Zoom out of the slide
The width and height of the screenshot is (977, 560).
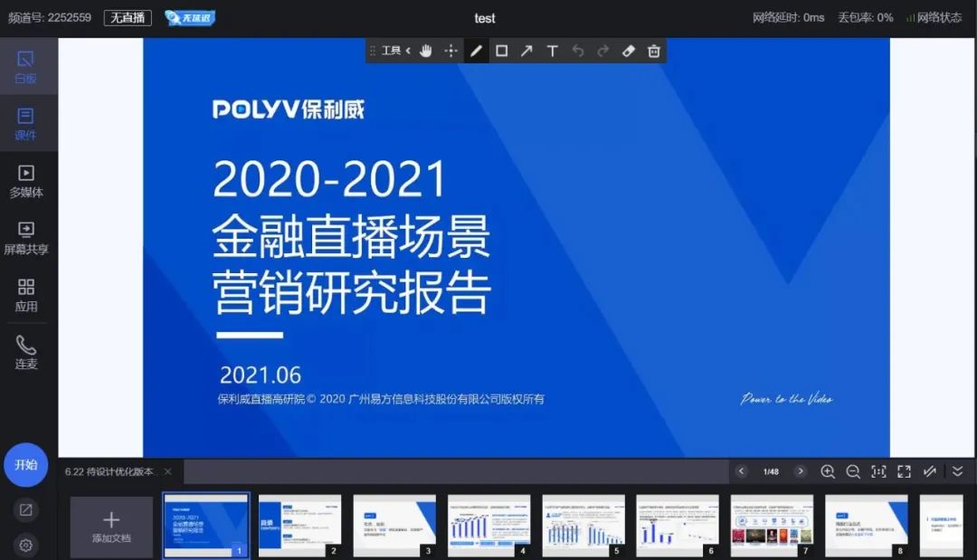coord(853,471)
